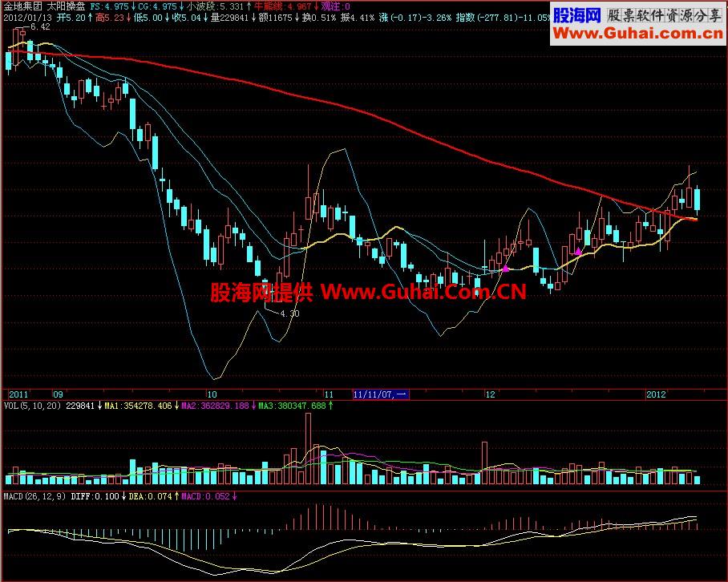The image size is (728, 582).
Task: Select the open price 开5.20
Action: [71, 18]
